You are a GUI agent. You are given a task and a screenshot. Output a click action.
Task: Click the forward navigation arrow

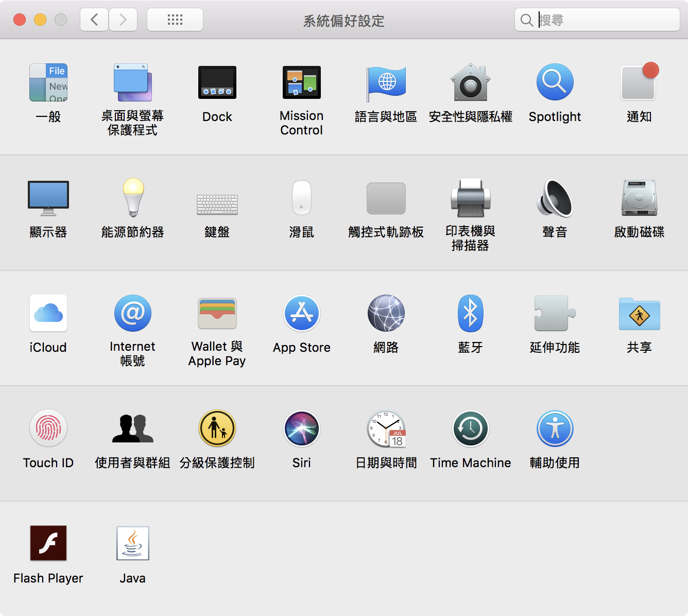click(x=123, y=20)
